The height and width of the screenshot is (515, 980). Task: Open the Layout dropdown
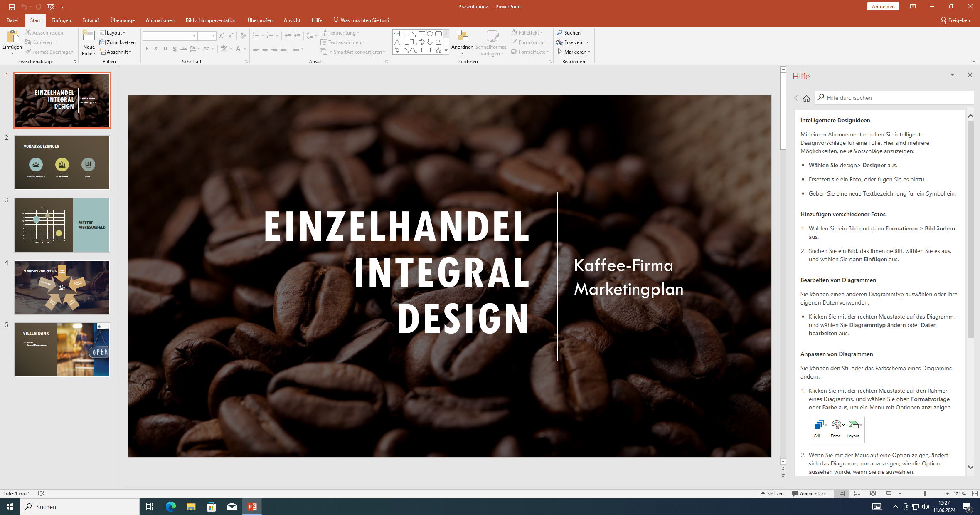click(x=112, y=32)
